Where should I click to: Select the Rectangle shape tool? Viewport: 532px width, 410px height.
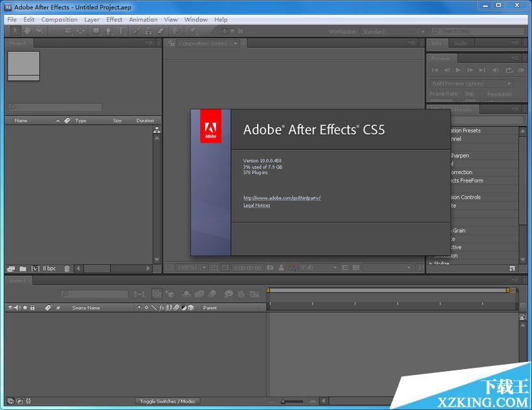coord(97,31)
